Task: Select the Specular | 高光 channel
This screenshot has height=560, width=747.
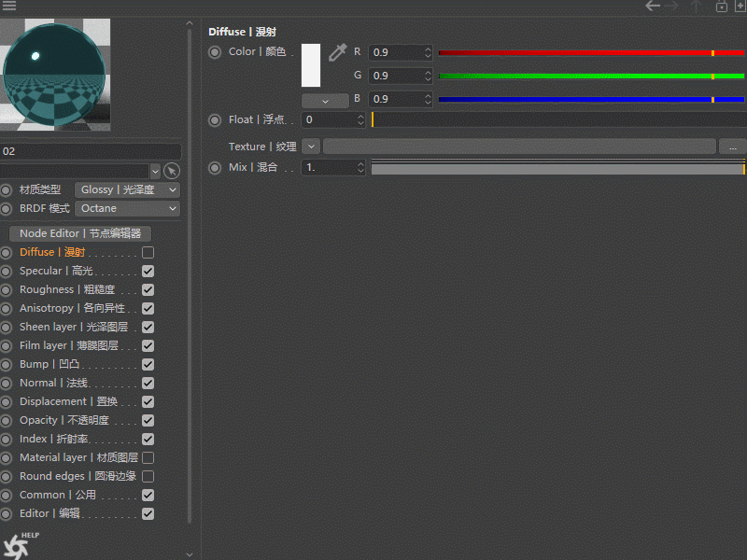Action: tap(56, 271)
